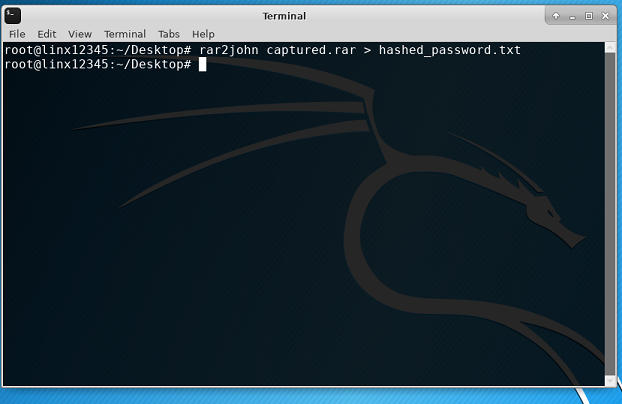The image size is (622, 404).
Task: Open the Tabs menu
Action: pyautogui.click(x=169, y=34)
